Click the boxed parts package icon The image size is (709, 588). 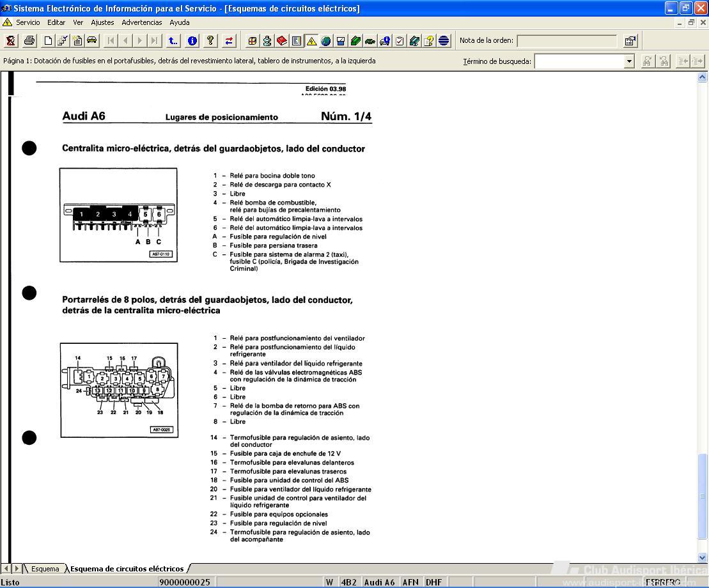[x=253, y=41]
